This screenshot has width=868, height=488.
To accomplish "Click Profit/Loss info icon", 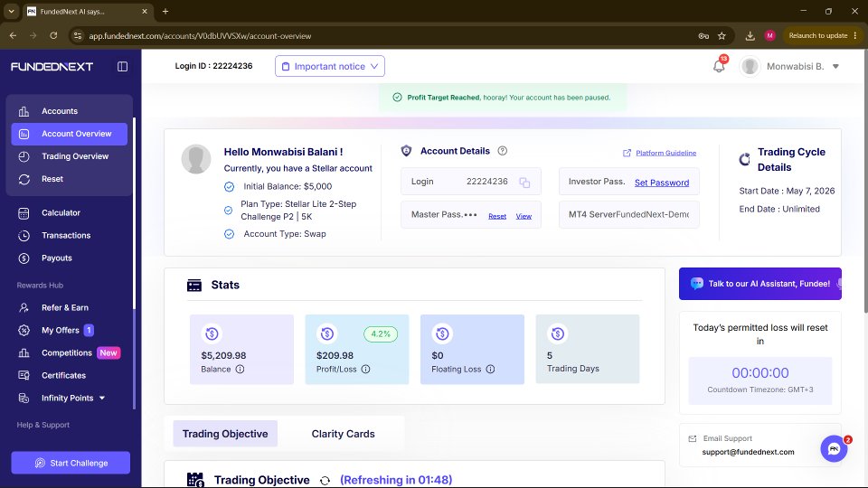I will click(365, 369).
